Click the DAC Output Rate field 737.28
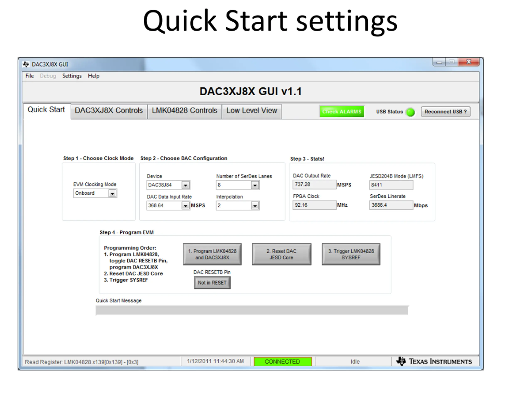 tap(314, 185)
